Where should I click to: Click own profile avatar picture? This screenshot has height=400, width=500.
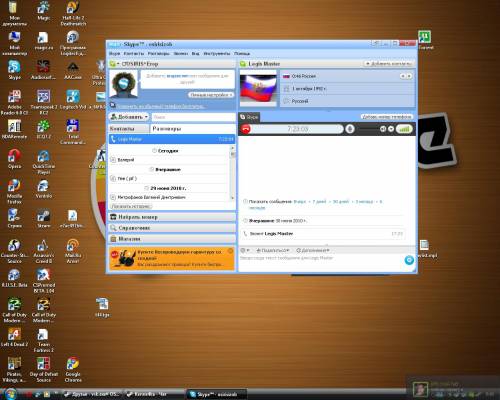click(124, 84)
